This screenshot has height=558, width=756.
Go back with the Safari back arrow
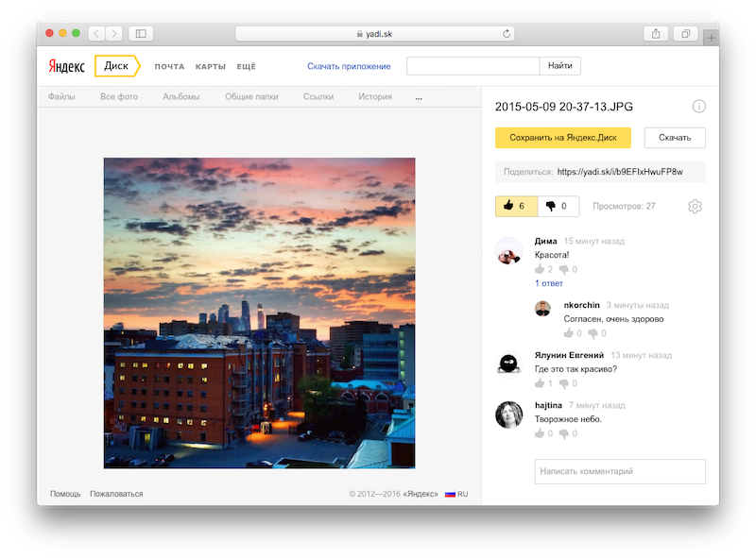pyautogui.click(x=96, y=33)
